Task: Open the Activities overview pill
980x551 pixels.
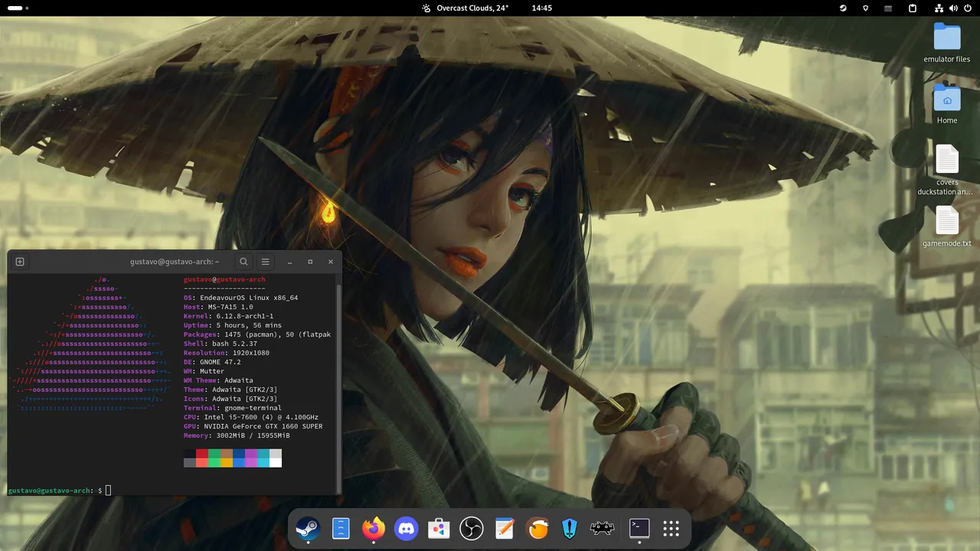Action: [18, 8]
